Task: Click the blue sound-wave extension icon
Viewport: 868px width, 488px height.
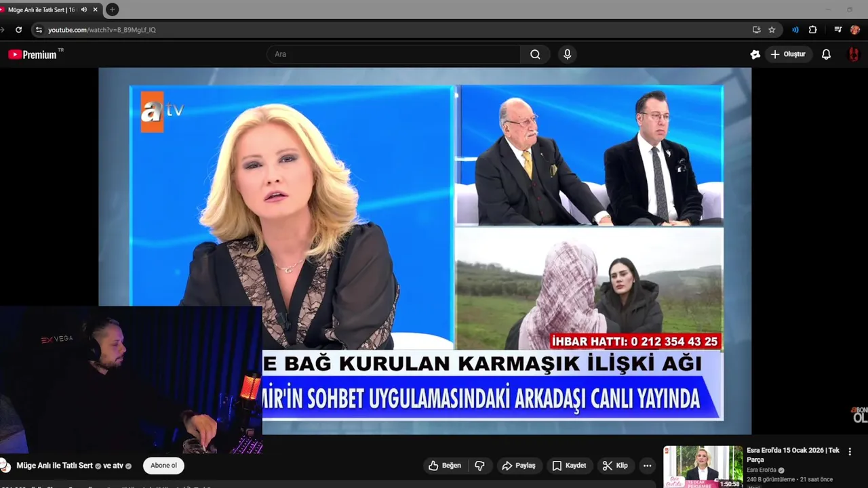Action: tap(795, 30)
